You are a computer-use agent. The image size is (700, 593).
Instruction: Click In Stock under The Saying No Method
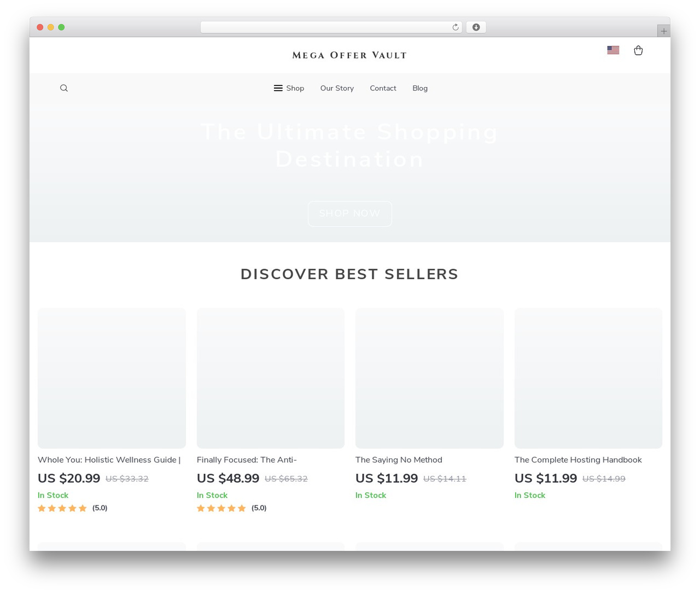pyautogui.click(x=371, y=495)
